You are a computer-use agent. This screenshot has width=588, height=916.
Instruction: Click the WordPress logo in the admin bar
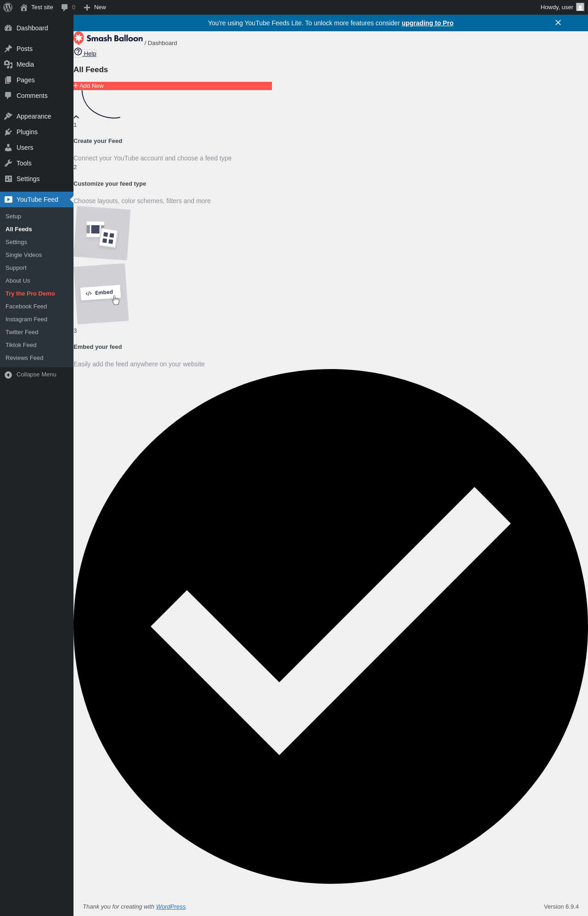click(x=8, y=7)
